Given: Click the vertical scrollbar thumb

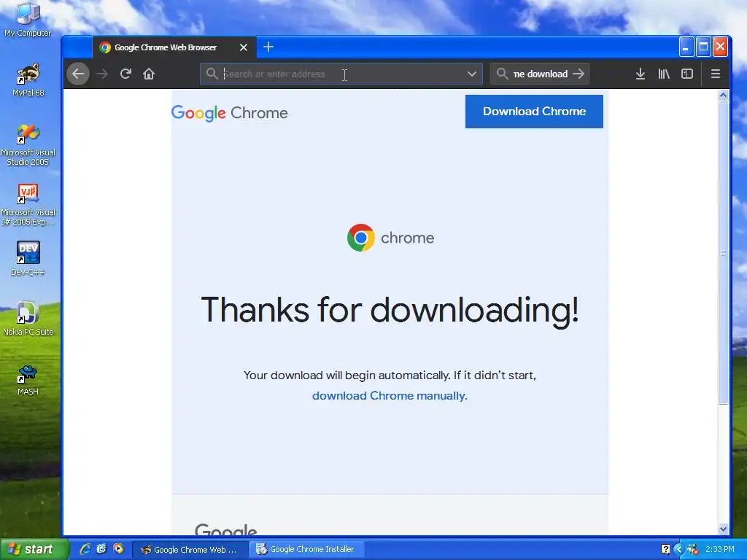Looking at the screenshot, I should click(x=723, y=253).
